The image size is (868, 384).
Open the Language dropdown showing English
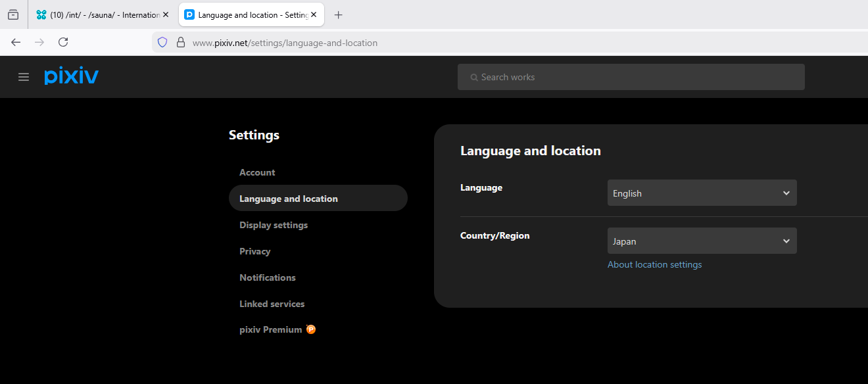click(x=702, y=193)
